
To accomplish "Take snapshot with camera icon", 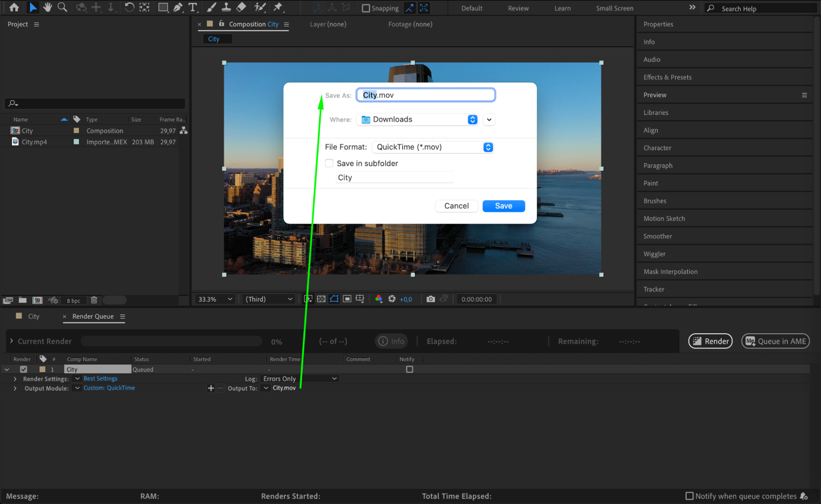I will (x=430, y=299).
